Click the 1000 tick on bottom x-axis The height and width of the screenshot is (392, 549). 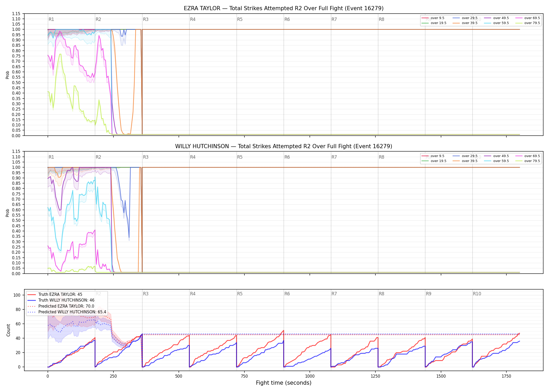click(310, 376)
